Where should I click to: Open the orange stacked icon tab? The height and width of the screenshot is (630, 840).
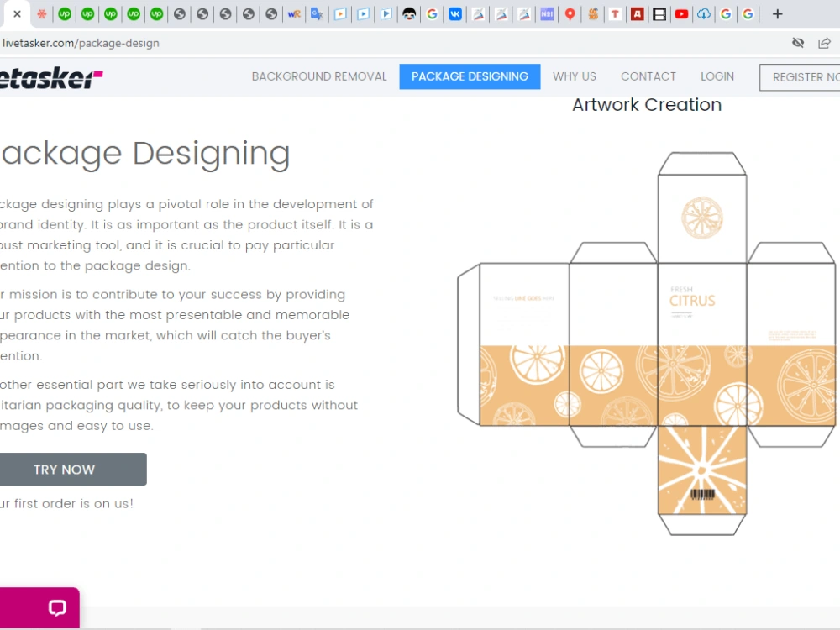tap(593, 14)
